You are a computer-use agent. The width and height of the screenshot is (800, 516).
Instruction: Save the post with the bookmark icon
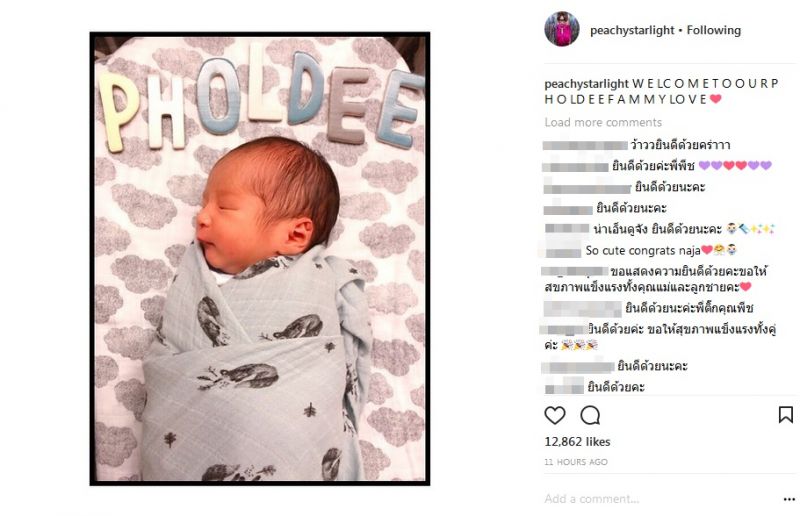coord(786,415)
